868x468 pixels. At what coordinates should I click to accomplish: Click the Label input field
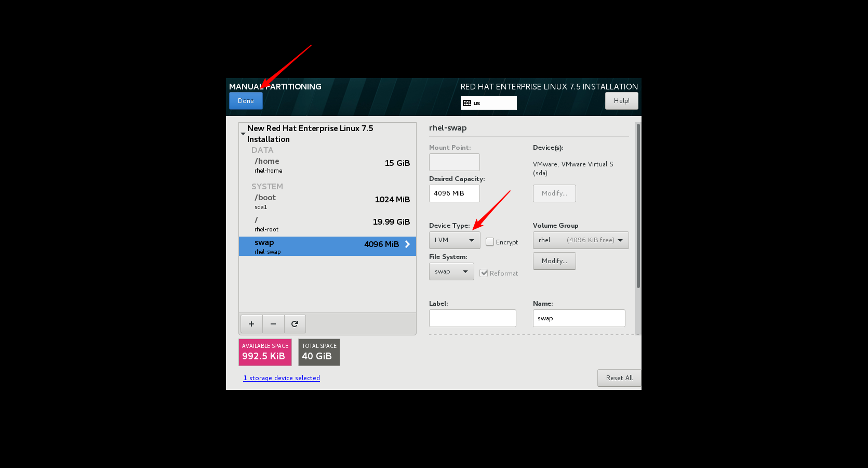pyautogui.click(x=473, y=318)
